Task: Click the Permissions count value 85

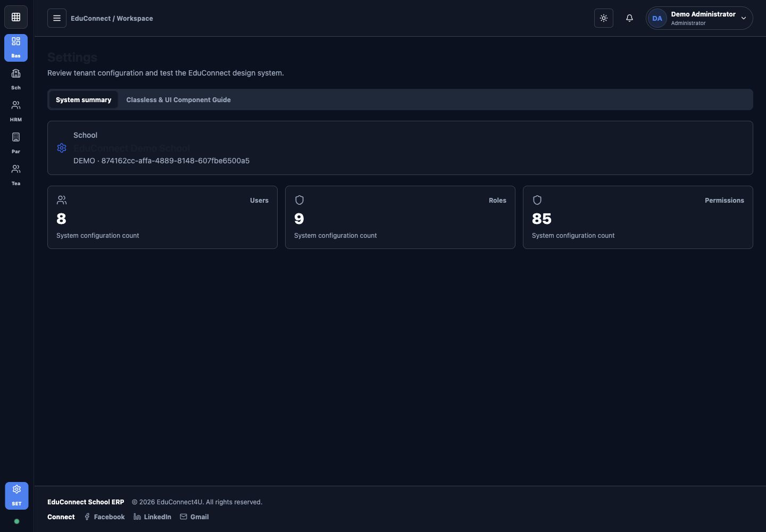Action: 542,219
